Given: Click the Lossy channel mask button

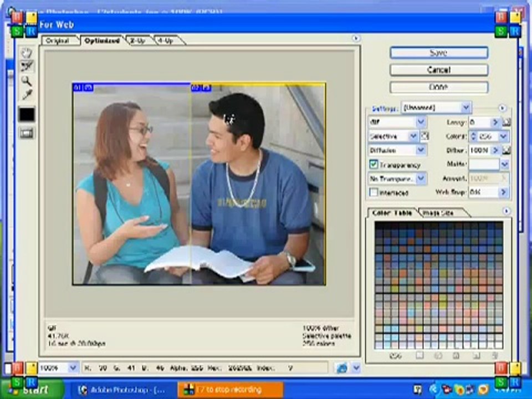Looking at the screenshot, I should 506,122.
